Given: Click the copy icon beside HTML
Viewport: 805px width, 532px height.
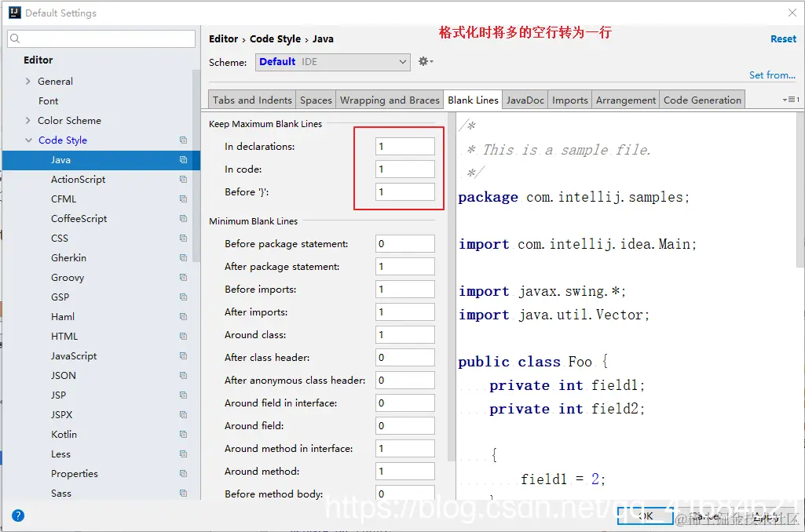Looking at the screenshot, I should [183, 336].
